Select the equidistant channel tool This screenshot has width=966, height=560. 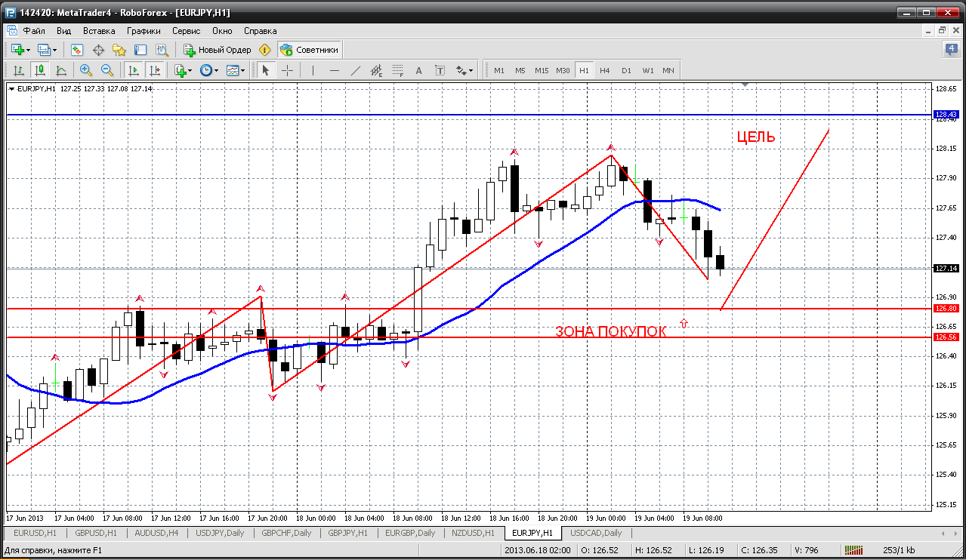click(377, 70)
